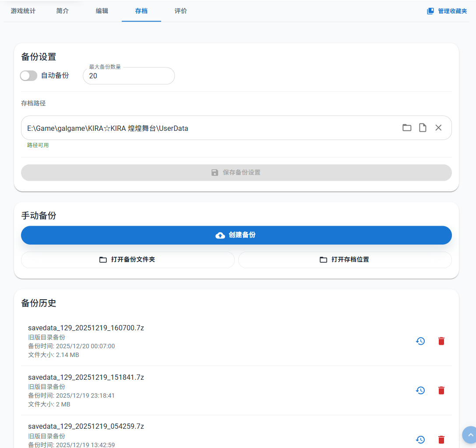Click the text 文件大小: 2 MB
Screen dimensions: 476x448
coord(49,404)
